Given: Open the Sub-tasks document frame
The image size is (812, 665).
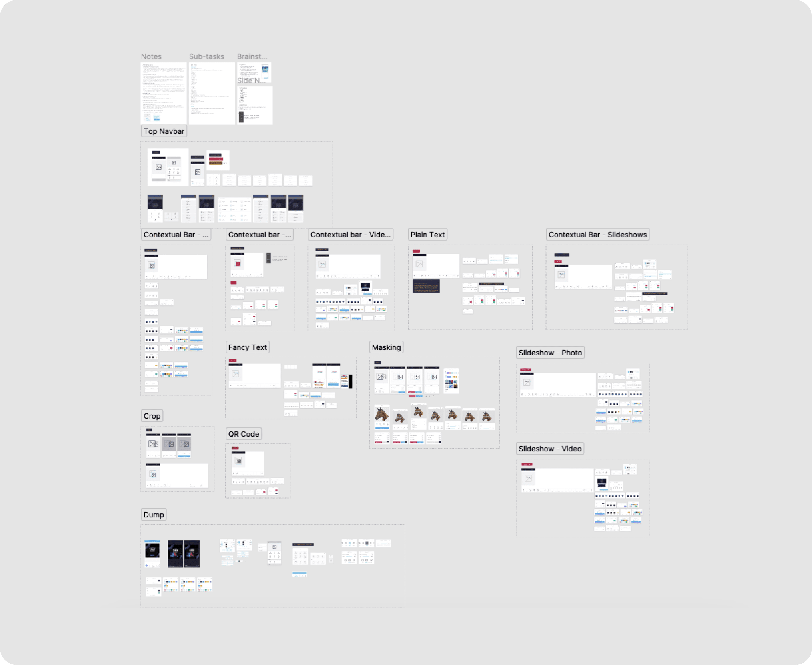Looking at the screenshot, I should tap(212, 93).
